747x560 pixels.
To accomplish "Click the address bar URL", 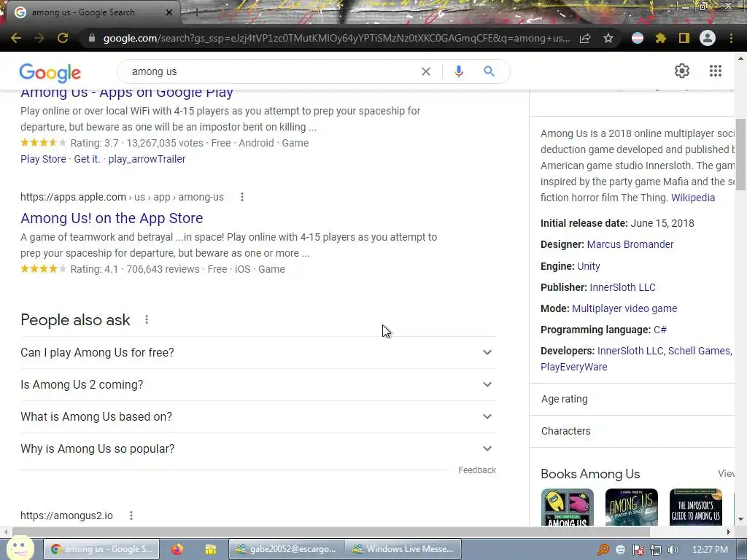I will (337, 38).
